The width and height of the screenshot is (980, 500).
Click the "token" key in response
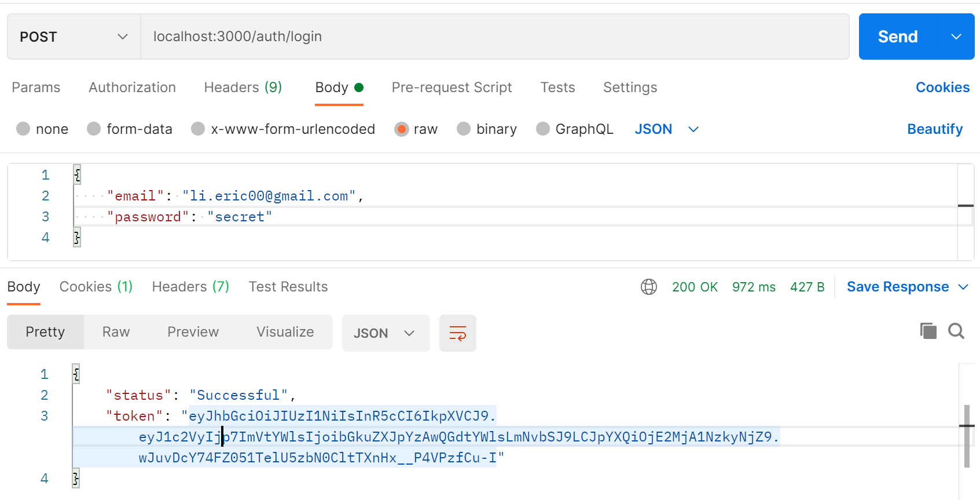pos(134,416)
